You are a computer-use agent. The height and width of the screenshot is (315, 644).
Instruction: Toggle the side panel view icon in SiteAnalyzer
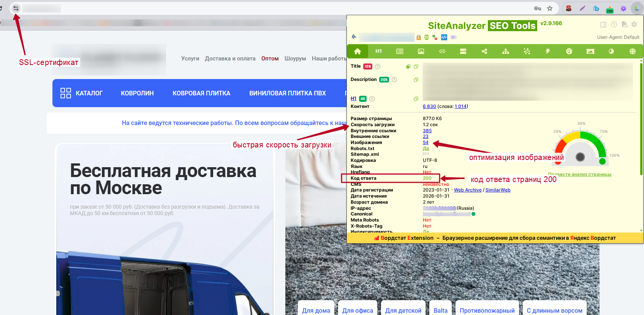point(603,25)
